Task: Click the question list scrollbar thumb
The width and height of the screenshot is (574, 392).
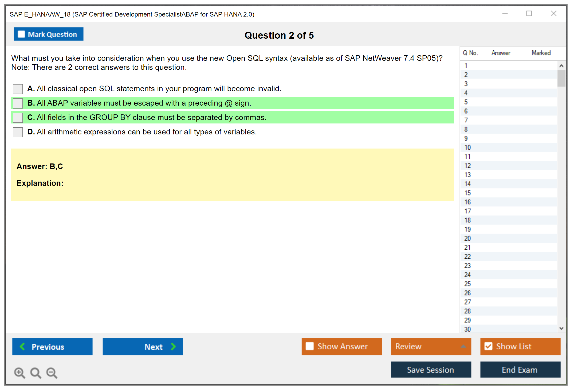Action: [561, 78]
